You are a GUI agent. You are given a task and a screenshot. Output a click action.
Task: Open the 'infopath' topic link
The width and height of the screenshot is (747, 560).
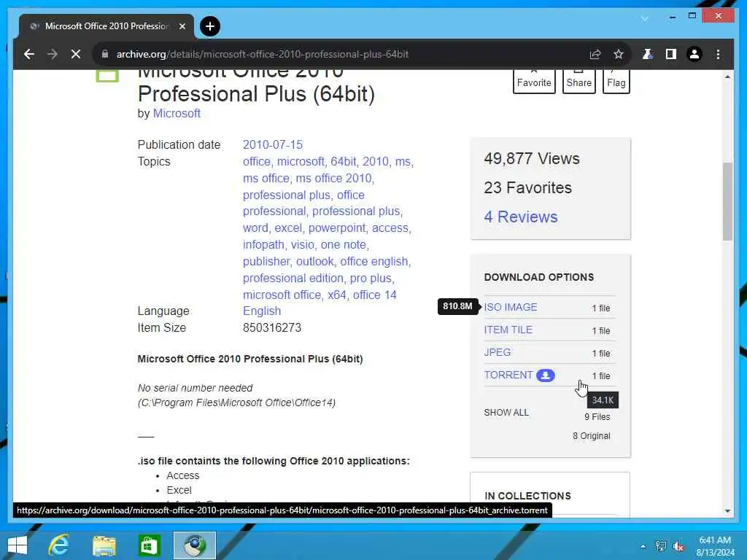click(x=263, y=245)
